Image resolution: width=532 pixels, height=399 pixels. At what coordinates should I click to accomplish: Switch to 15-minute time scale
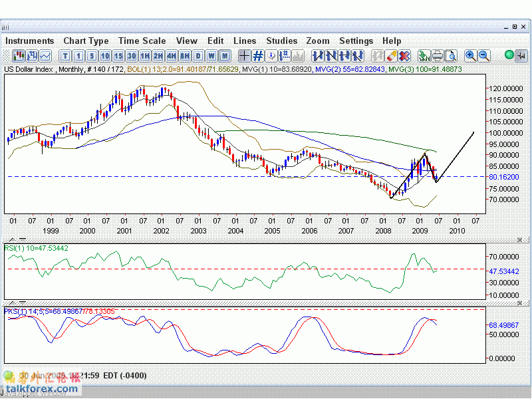click(118, 56)
